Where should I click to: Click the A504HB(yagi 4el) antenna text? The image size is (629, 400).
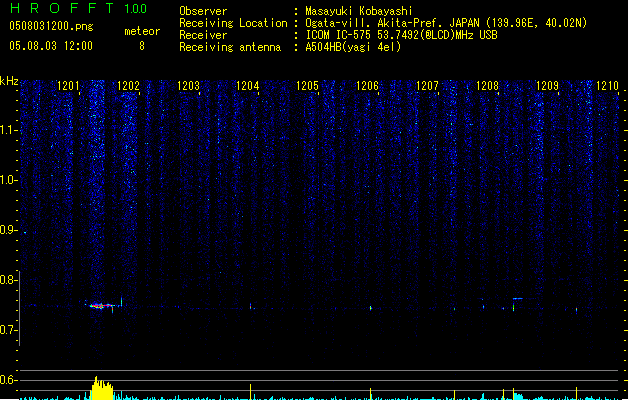(x=353, y=47)
